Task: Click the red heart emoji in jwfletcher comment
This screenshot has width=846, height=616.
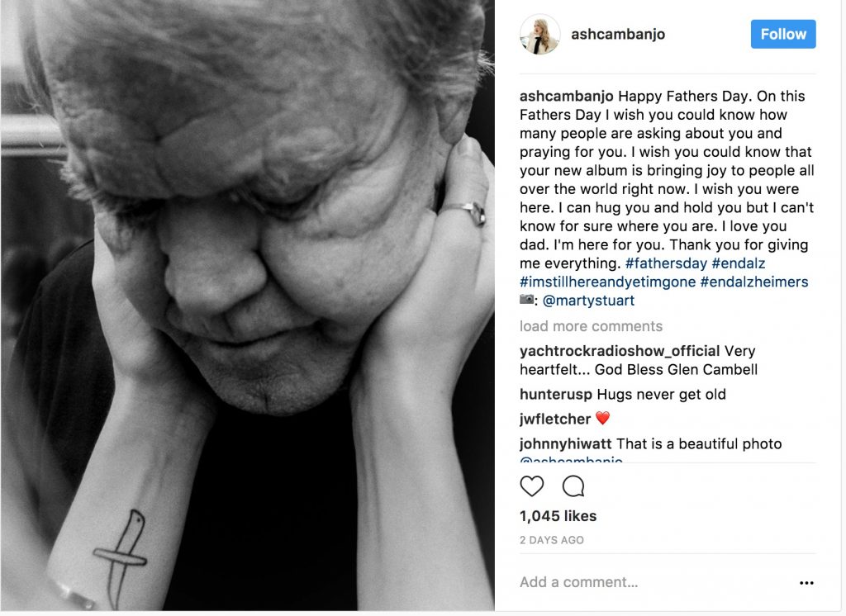Action: click(x=602, y=418)
